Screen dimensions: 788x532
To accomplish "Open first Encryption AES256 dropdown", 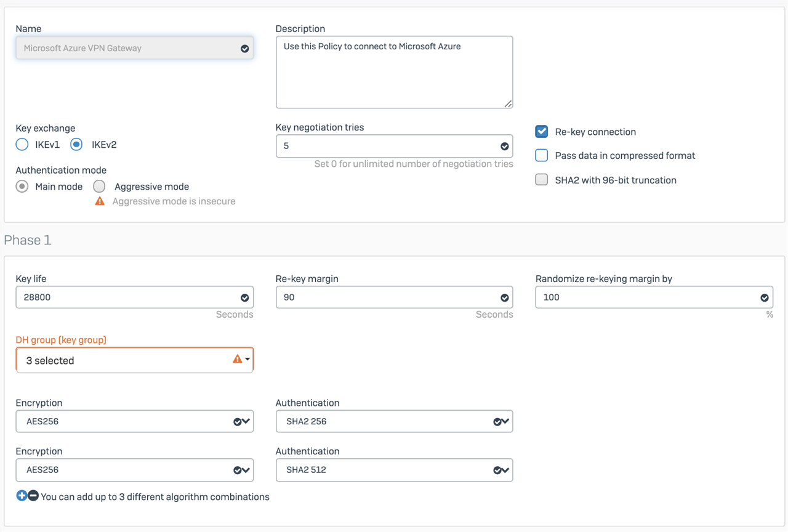I will (x=135, y=422).
